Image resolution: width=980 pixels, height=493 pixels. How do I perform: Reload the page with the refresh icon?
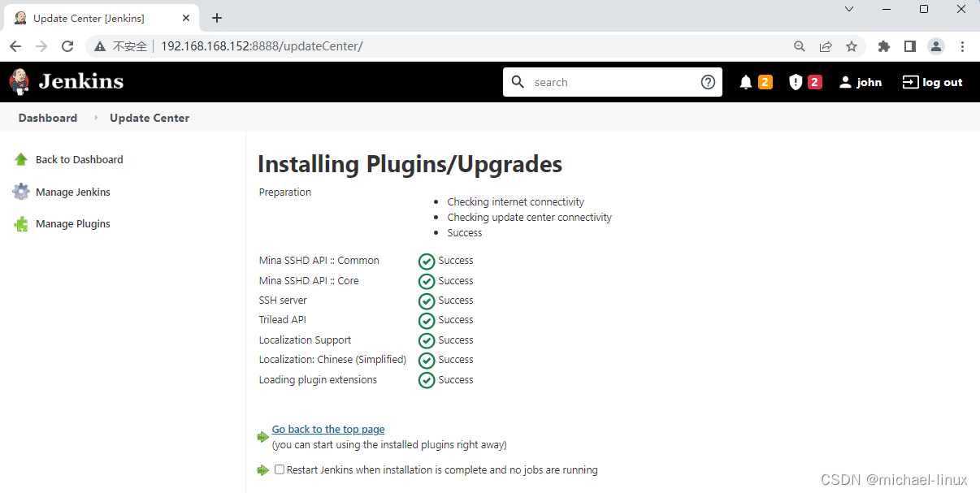click(67, 46)
